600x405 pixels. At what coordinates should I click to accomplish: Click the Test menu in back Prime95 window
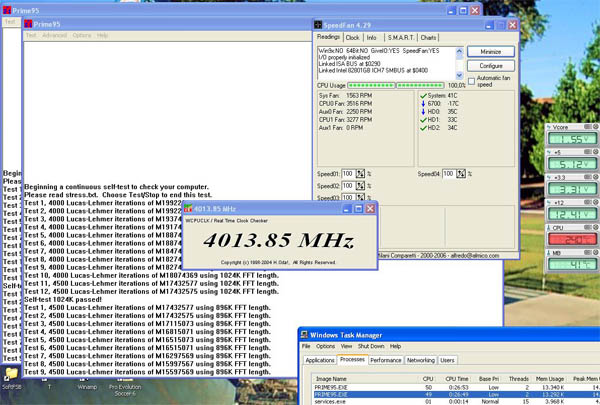tap(10, 22)
